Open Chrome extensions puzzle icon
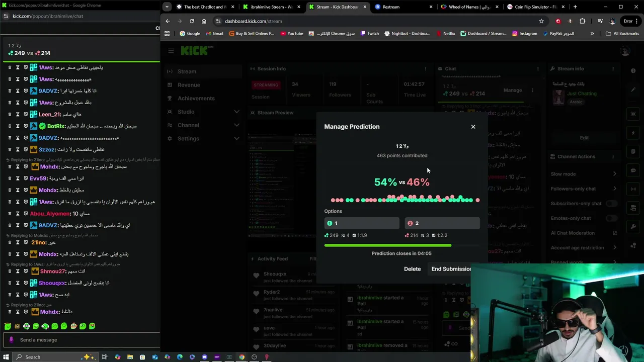The image size is (644, 362). coord(583,21)
